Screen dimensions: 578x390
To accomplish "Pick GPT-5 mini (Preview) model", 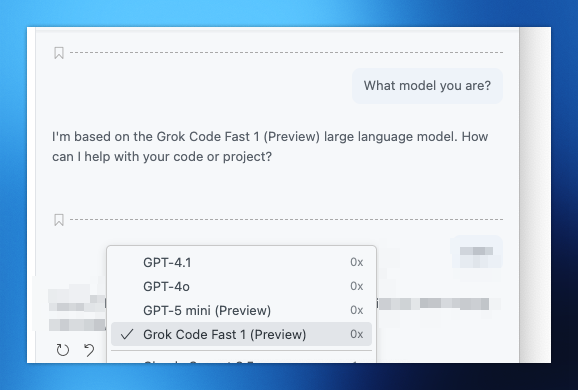I will click(x=241, y=310).
